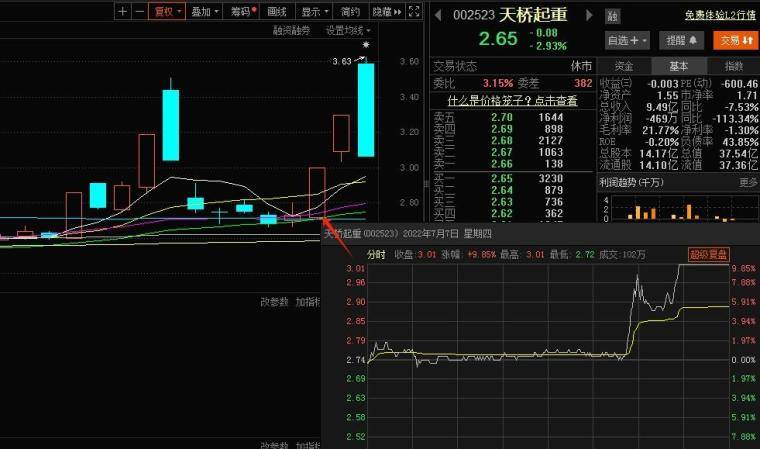Select 买一 price 2.65 row

pos(512,178)
